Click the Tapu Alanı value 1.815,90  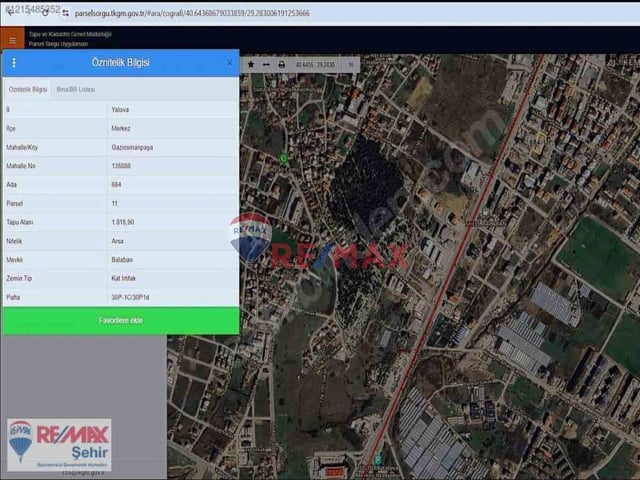pos(123,222)
